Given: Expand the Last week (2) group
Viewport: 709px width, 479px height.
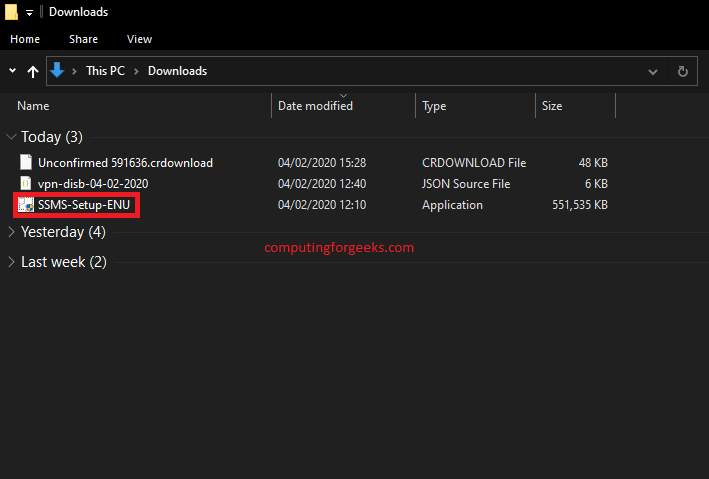Looking at the screenshot, I should 11,261.
